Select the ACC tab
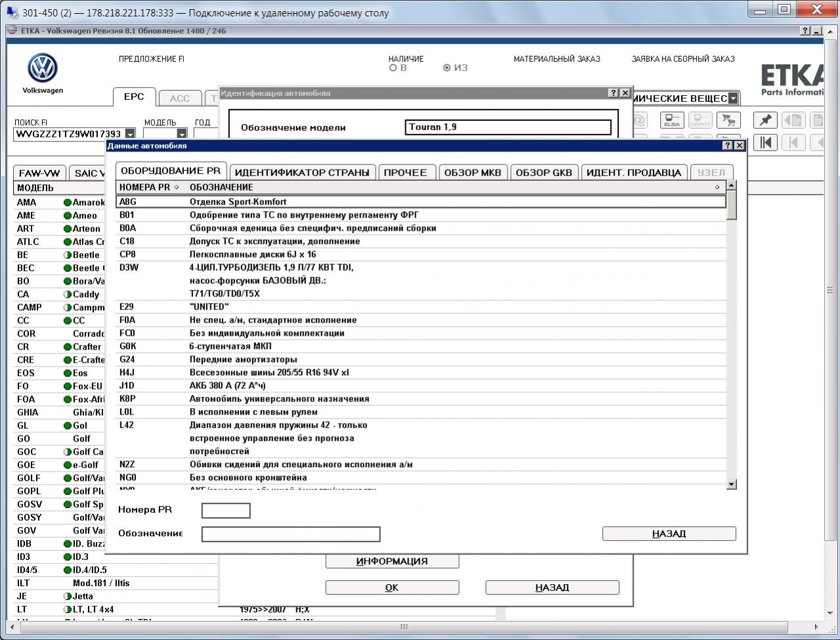Image resolution: width=840 pixels, height=640 pixels. (x=179, y=98)
